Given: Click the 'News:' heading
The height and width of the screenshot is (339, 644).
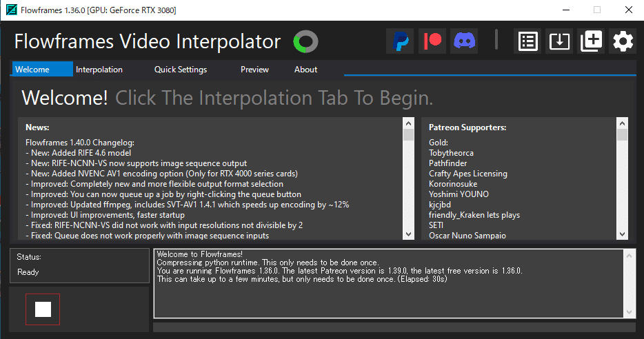Looking at the screenshot, I should click(37, 127).
